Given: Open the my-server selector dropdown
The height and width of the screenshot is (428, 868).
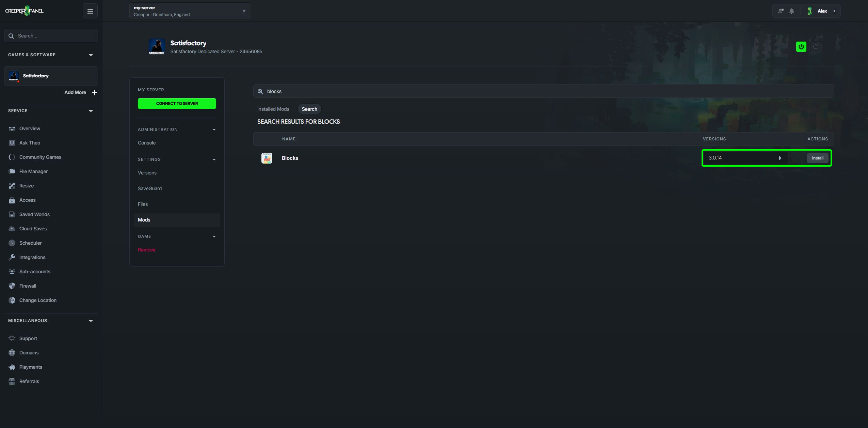Looking at the screenshot, I should [x=190, y=11].
